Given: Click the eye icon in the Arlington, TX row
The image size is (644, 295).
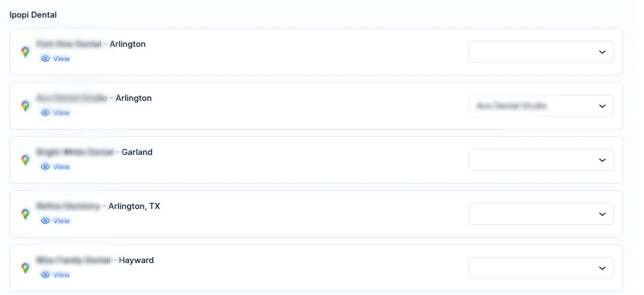Looking at the screenshot, I should pyautogui.click(x=45, y=221).
